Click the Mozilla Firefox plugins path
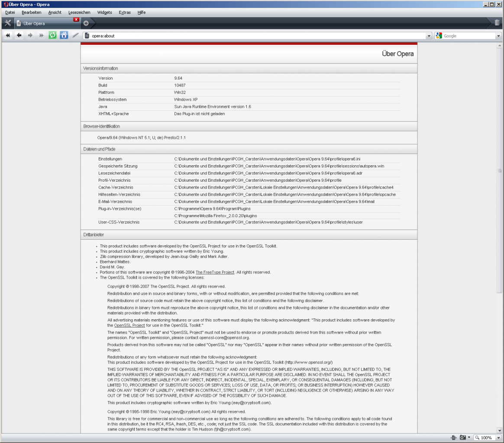 click(215, 215)
